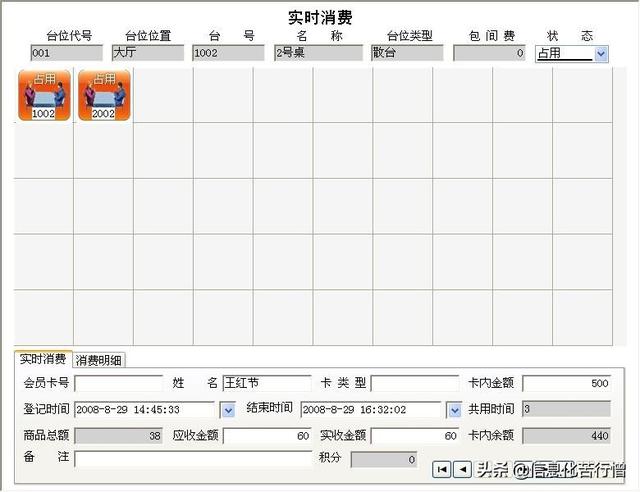This screenshot has height=492, width=640.
Task: Go to first record navigation button
Action: [x=442, y=470]
